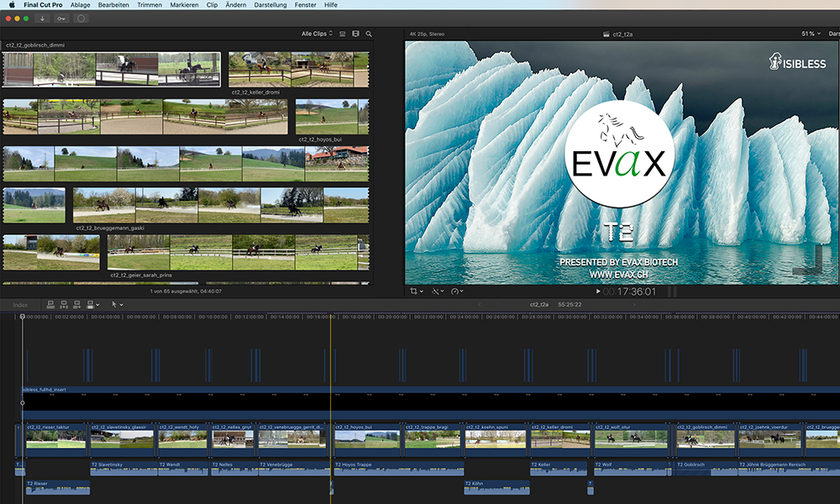Open the Bearbeiten menu
The height and width of the screenshot is (504, 840).
tap(113, 5)
